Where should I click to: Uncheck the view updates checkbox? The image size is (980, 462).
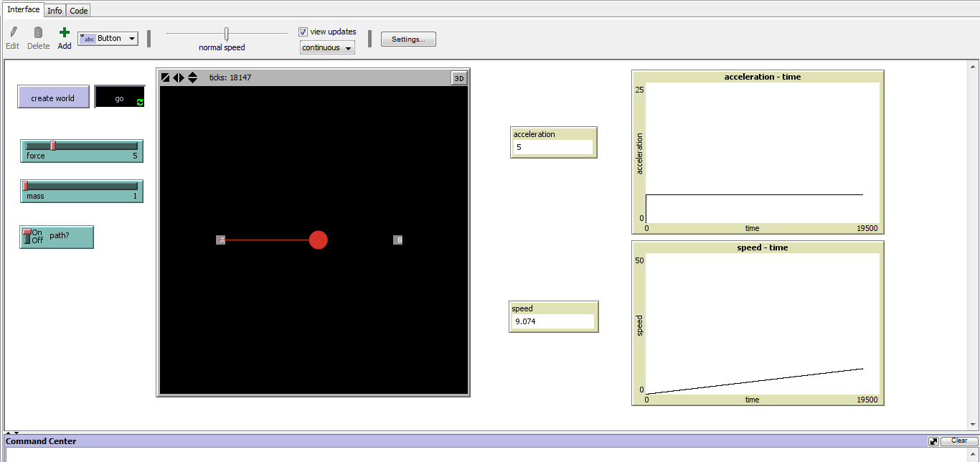coord(303,32)
